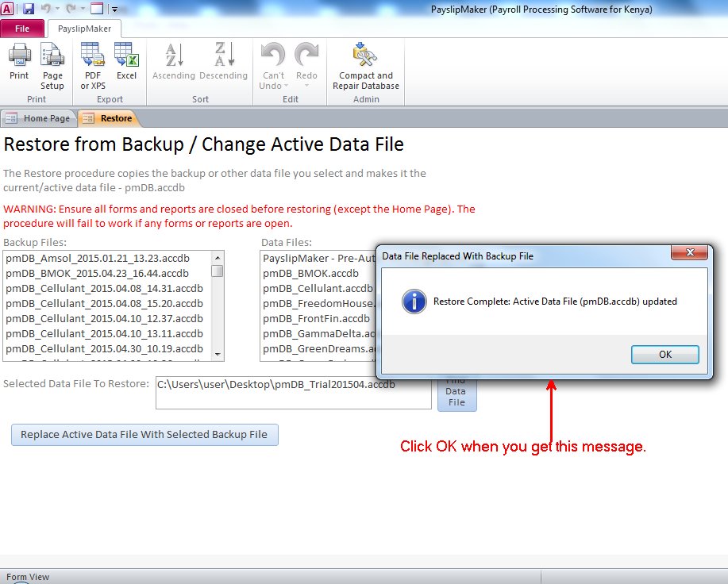Click the down arrow of Backup Files scrollbar

pyautogui.click(x=218, y=355)
